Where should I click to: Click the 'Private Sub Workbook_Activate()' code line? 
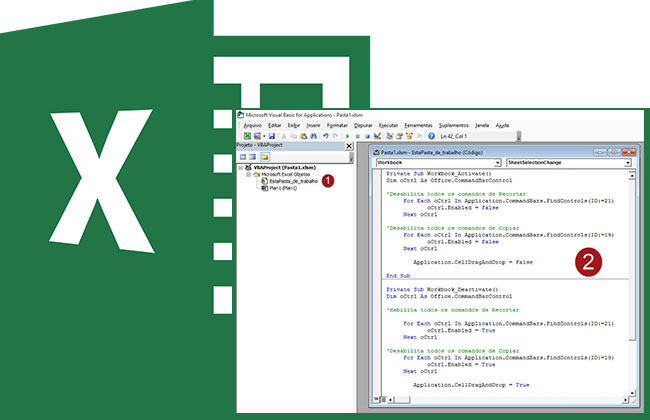[439, 174]
